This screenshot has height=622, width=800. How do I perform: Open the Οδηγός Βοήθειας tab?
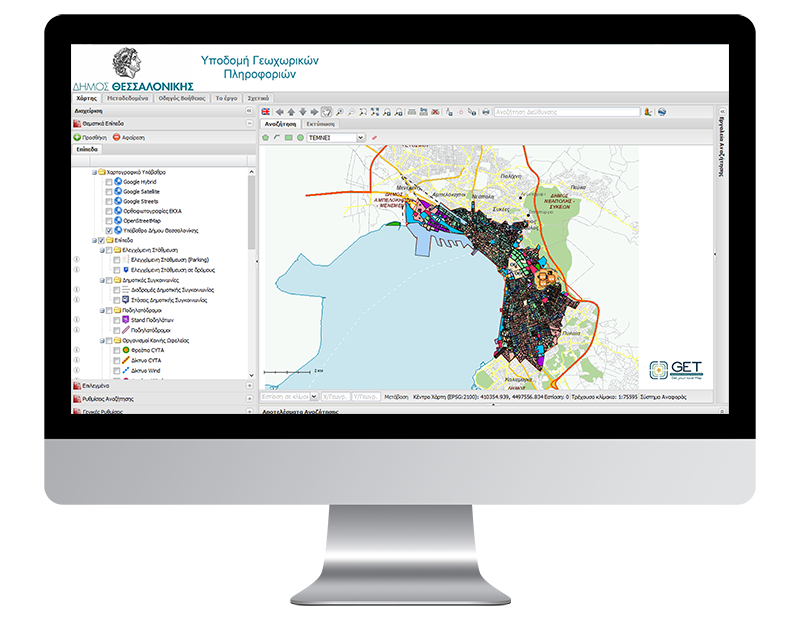pyautogui.click(x=182, y=98)
